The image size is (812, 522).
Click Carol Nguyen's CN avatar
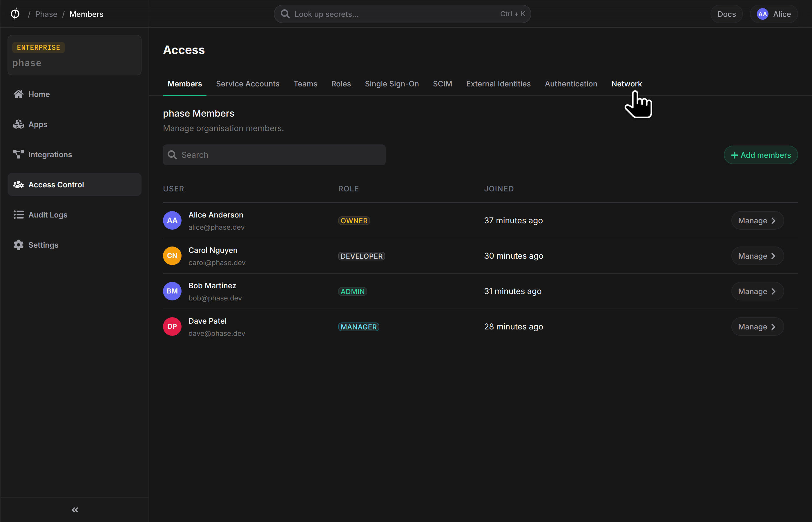172,256
